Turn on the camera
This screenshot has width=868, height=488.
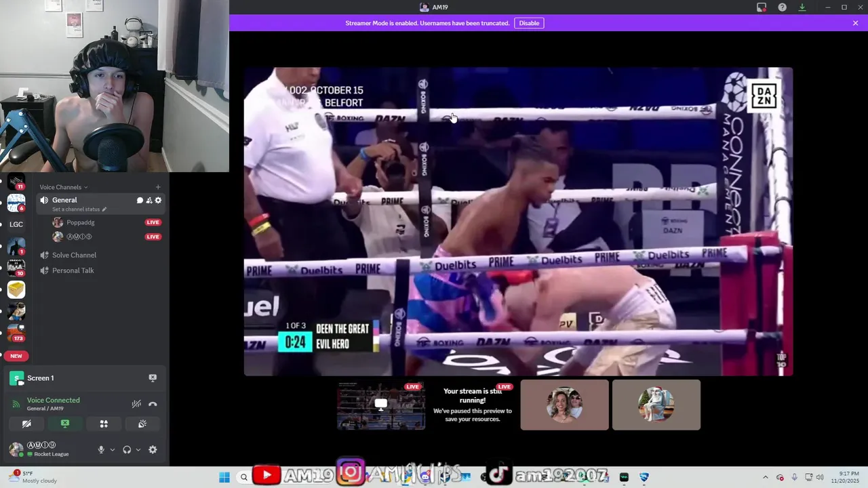pos(26,424)
